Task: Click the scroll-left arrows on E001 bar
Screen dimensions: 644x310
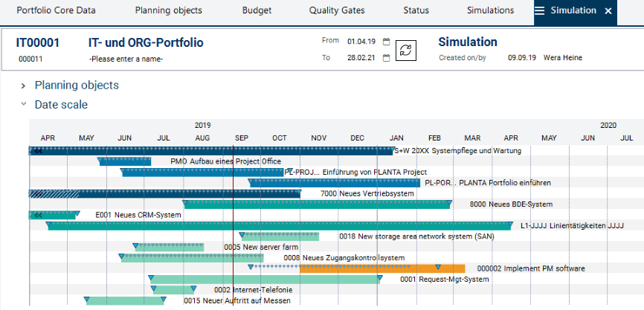Action: 36,216
